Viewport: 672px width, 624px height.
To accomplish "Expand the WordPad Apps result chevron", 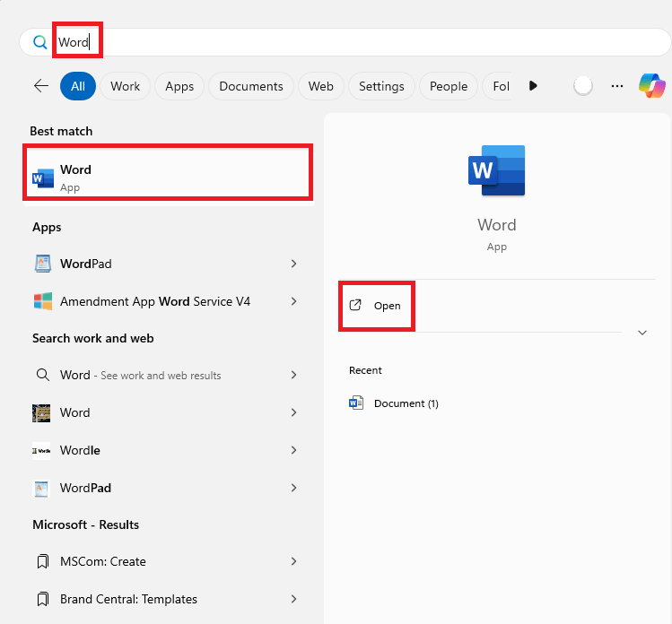I will [x=293, y=264].
